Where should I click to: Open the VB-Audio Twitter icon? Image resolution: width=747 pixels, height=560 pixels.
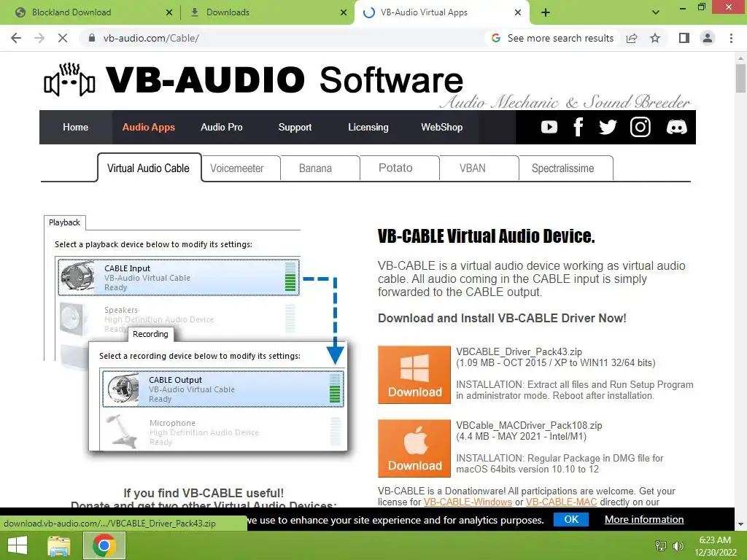[x=608, y=127]
